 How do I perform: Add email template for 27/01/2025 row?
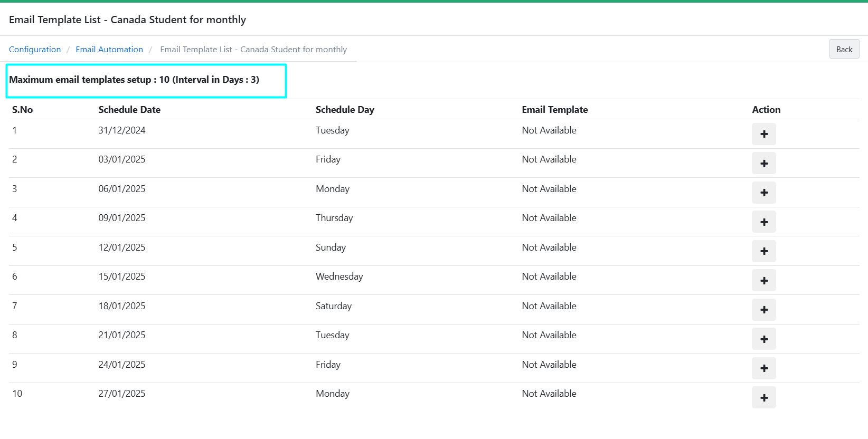click(763, 398)
